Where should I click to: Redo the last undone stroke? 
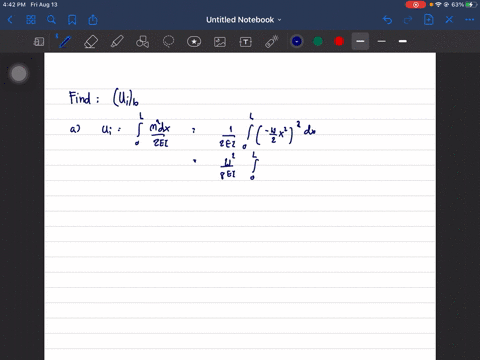pos(408,20)
